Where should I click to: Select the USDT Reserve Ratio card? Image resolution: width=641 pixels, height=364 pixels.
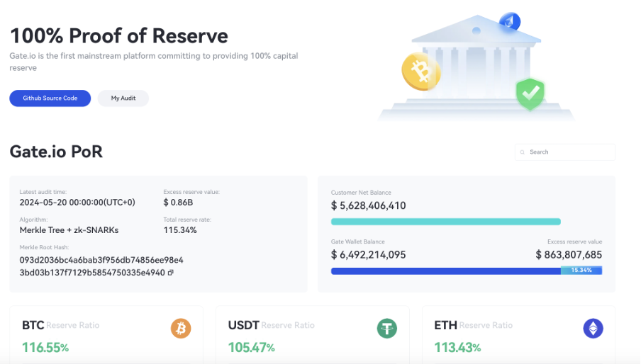pyautogui.click(x=312, y=336)
